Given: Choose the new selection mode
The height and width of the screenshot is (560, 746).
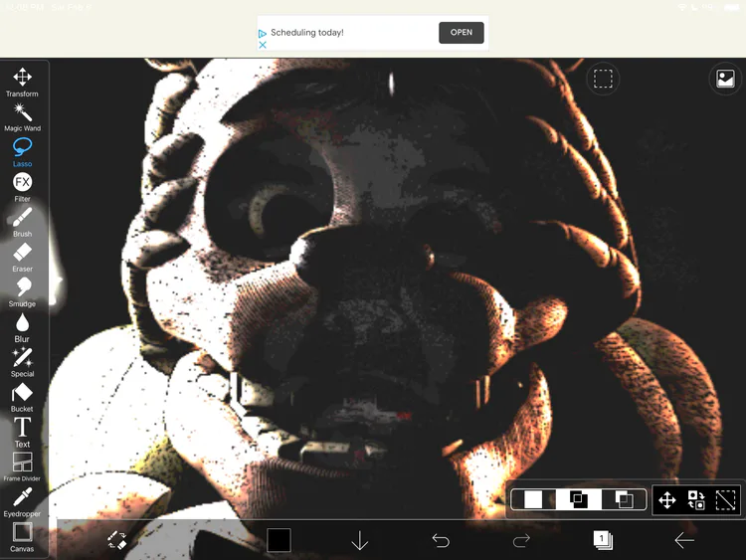Looking at the screenshot, I should coord(533,499).
